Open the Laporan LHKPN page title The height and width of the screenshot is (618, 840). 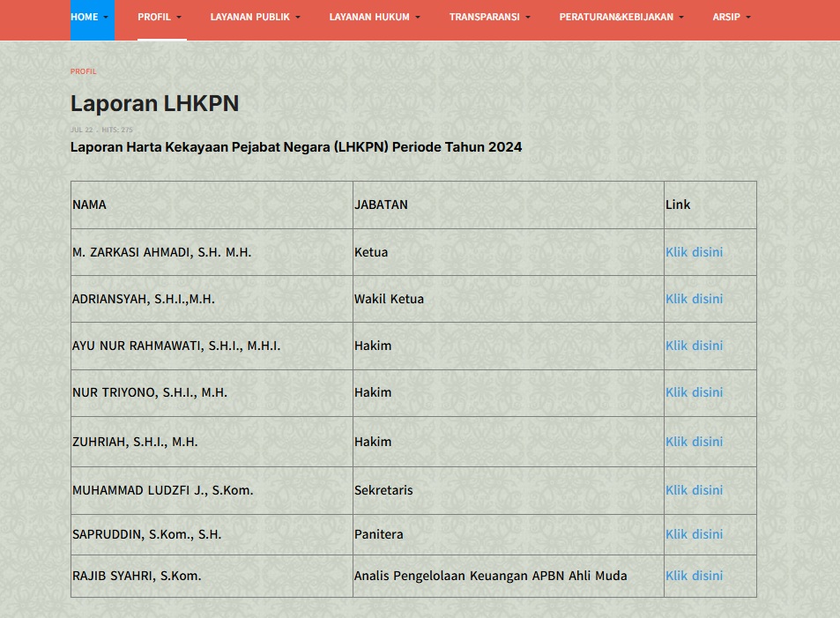(154, 103)
